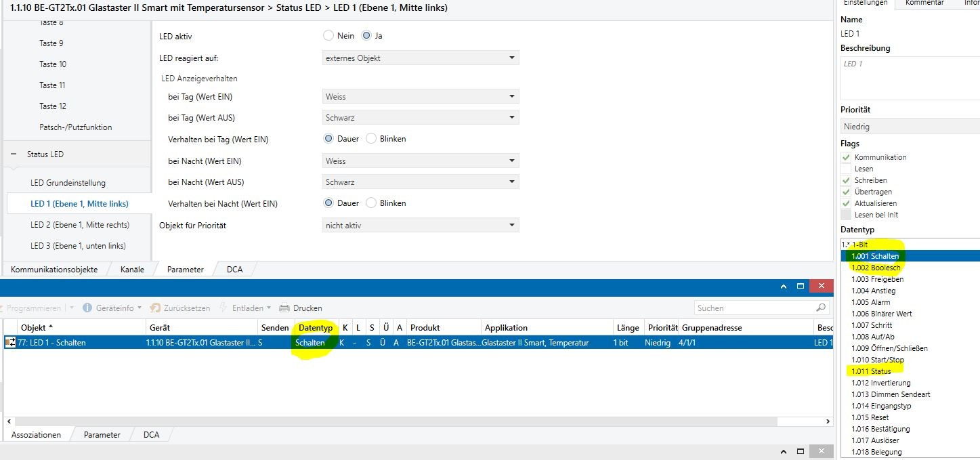The image size is (980, 460).
Task: Open the 'bei Tag (Wert AUS)' color dropdown
Action: (x=421, y=117)
